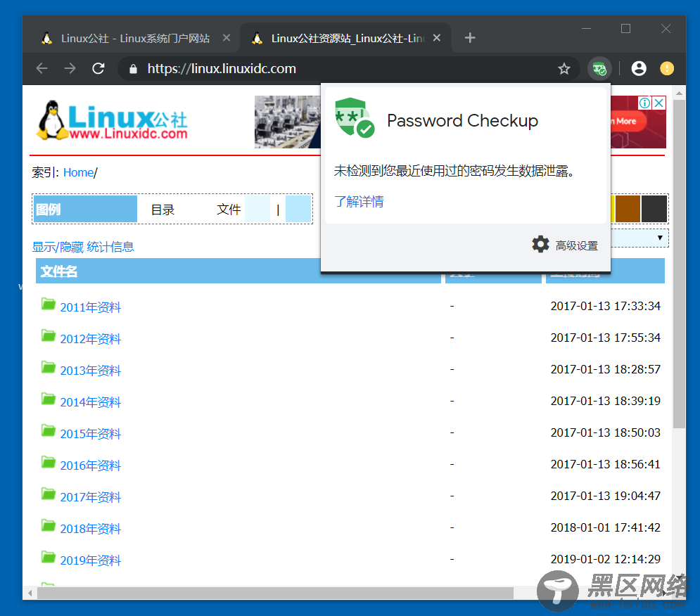Click folder icon beside 2011年资料
Screen dimensions: 700x616
[49, 304]
